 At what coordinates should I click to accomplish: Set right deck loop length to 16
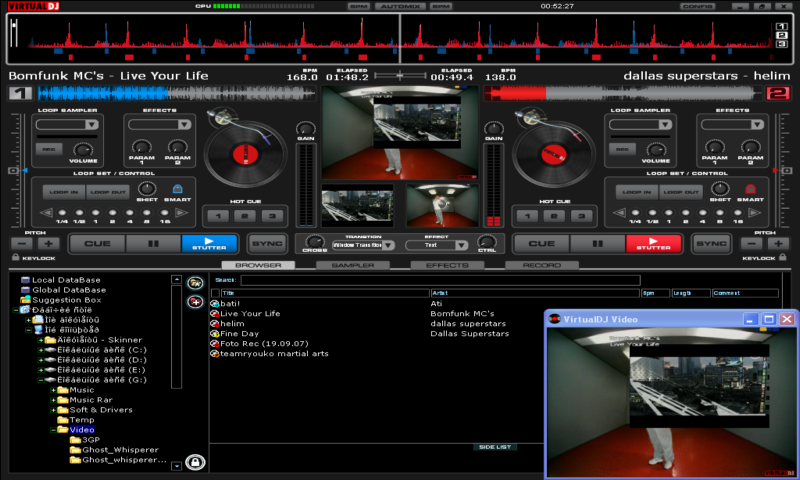(x=737, y=213)
